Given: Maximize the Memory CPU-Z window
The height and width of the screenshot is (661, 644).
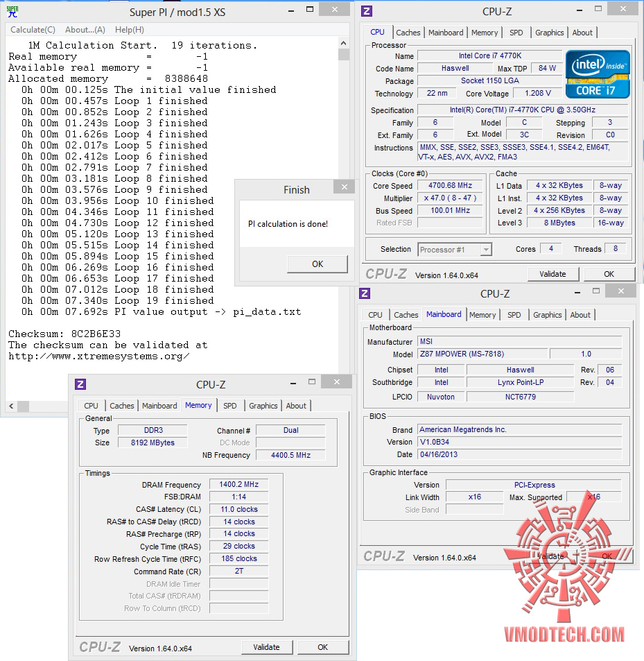Looking at the screenshot, I should tap(312, 381).
